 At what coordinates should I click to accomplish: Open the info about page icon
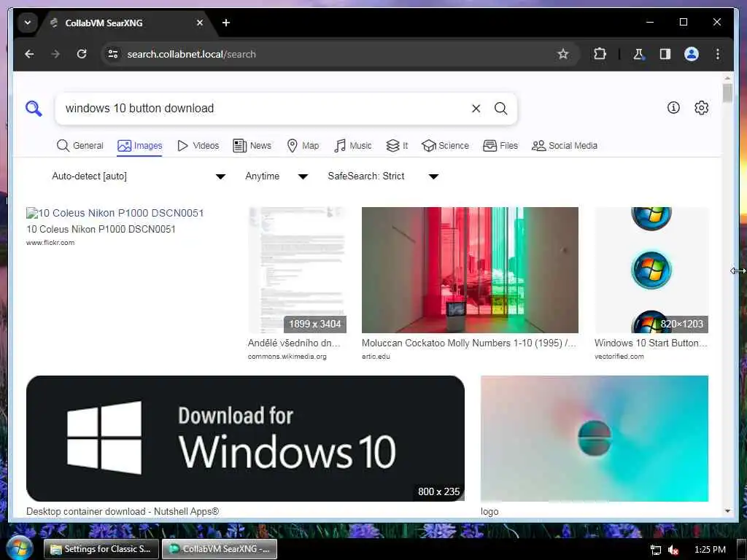click(673, 108)
